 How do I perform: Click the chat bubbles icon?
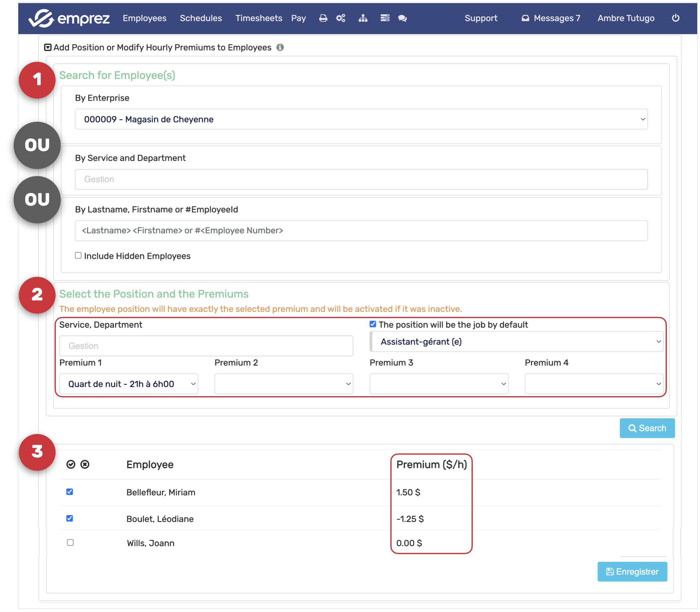pos(402,18)
